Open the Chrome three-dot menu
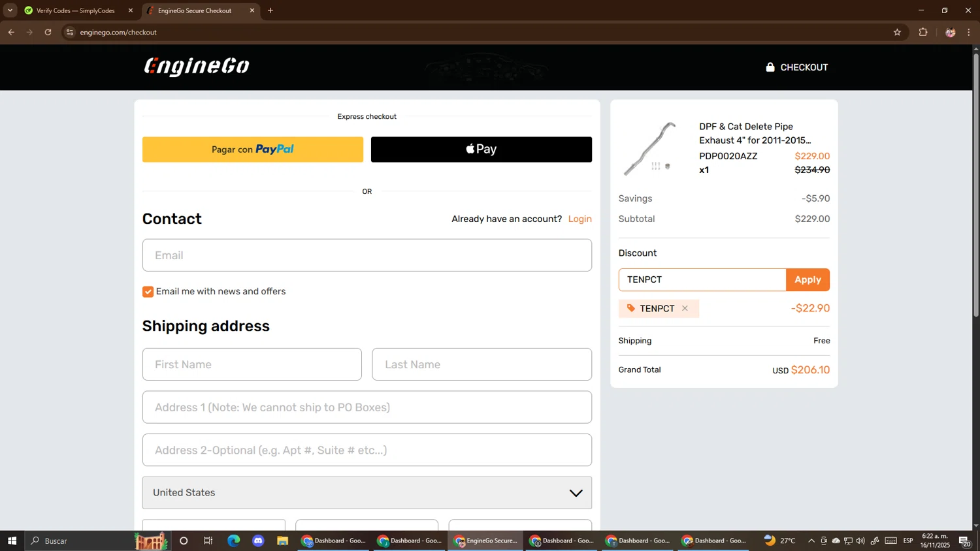Screen dimensions: 980x551 969,32
